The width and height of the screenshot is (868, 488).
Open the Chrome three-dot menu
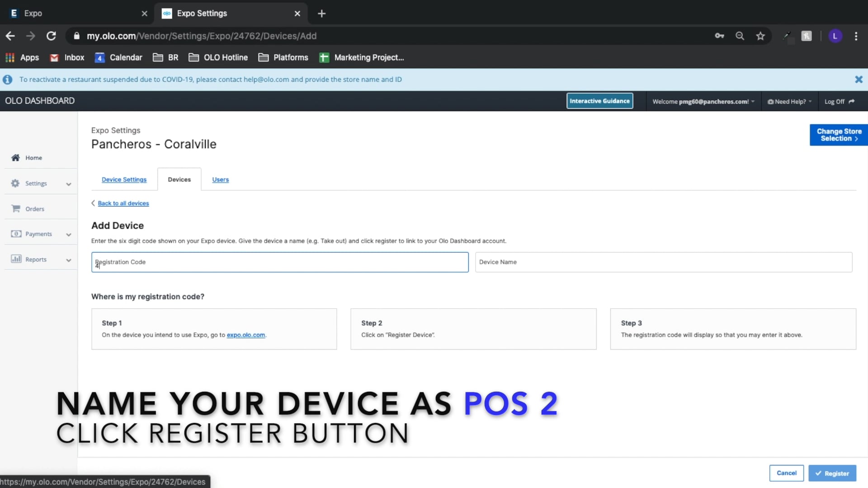(856, 36)
